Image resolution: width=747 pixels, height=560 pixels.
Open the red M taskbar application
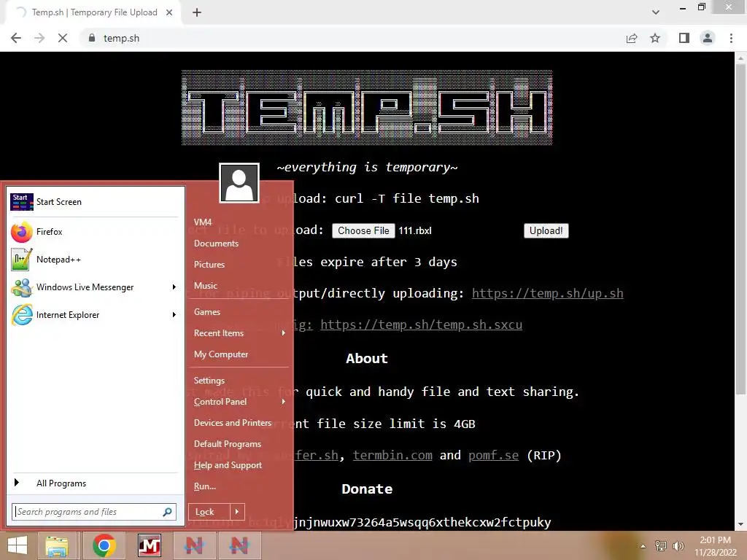click(x=149, y=545)
